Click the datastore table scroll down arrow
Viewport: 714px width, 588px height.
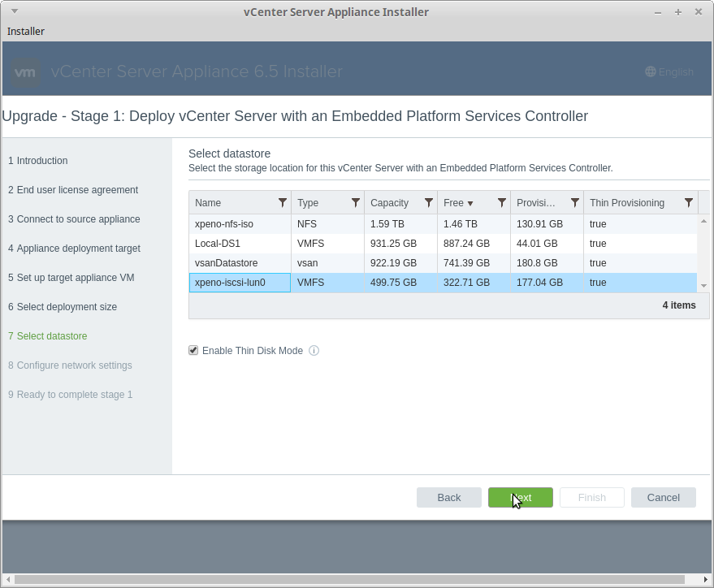[703, 286]
